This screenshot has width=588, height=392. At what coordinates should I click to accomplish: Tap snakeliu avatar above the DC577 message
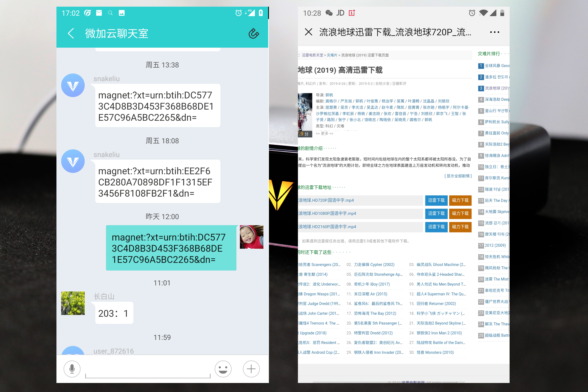pos(73,85)
